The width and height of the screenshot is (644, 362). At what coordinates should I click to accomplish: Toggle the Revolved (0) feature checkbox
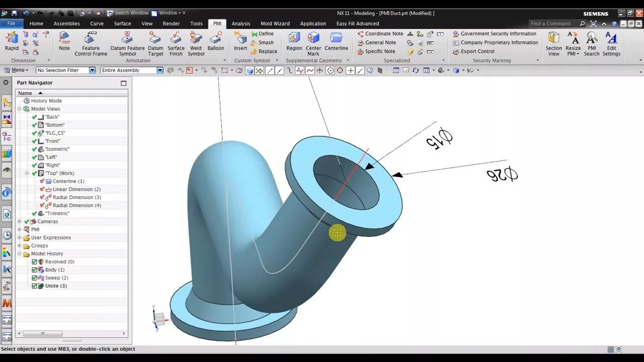34,261
